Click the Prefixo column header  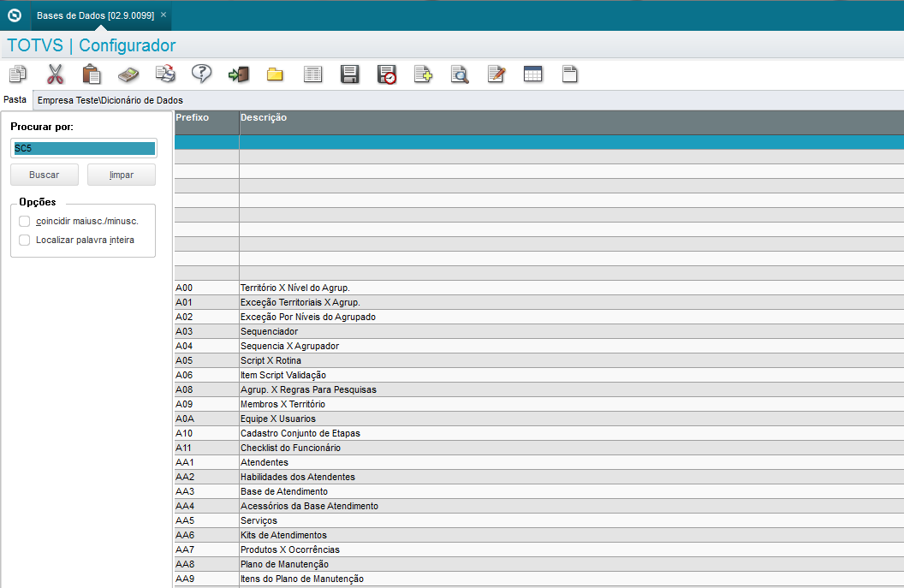206,122
